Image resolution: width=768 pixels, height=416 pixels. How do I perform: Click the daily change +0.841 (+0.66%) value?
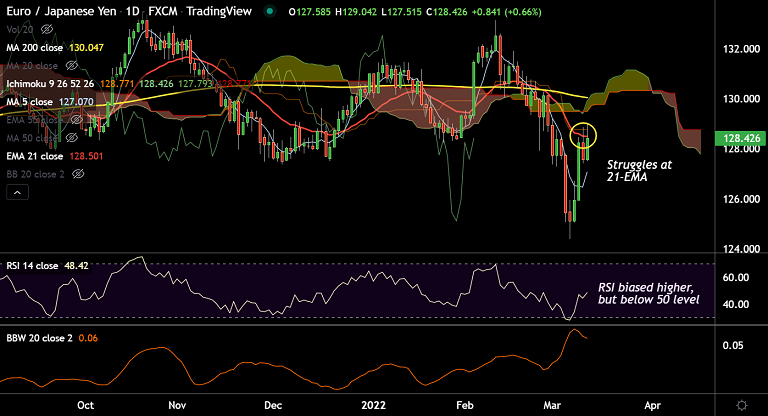[506, 12]
